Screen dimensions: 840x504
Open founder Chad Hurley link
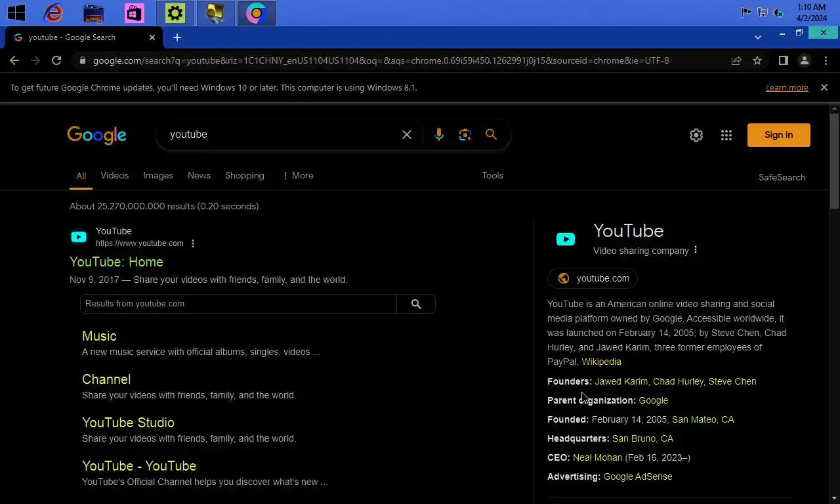pyautogui.click(x=678, y=381)
